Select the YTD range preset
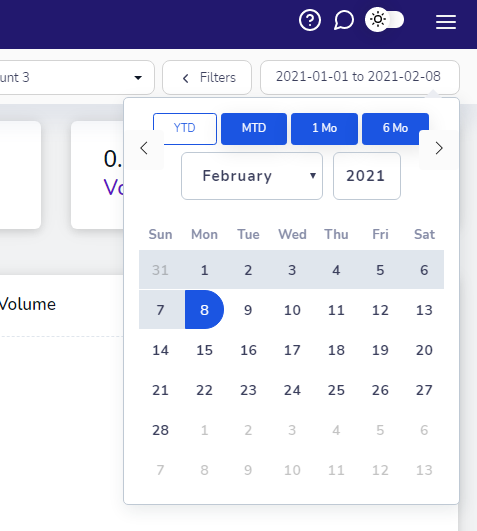Viewport: 477px width, 531px height. 185,128
